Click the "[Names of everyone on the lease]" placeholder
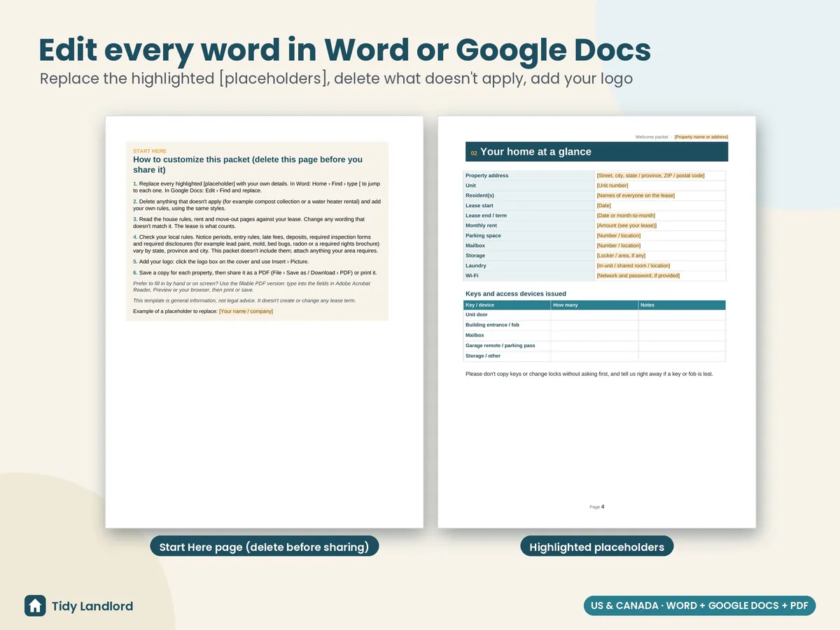This screenshot has height=630, width=840. point(636,195)
